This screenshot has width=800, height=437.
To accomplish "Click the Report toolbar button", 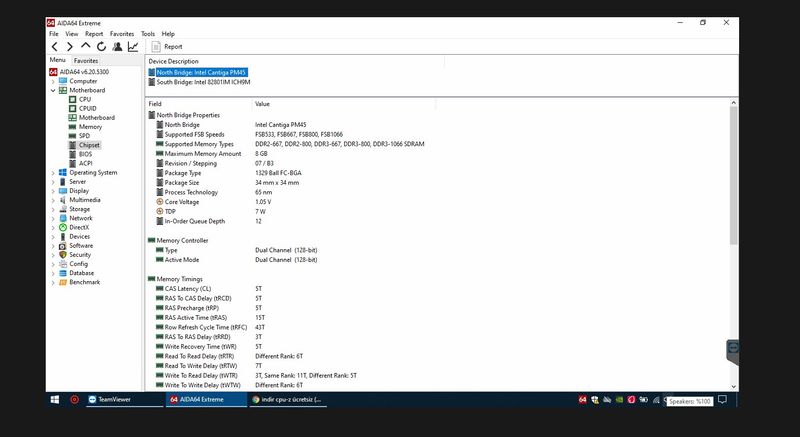I will click(x=167, y=47).
